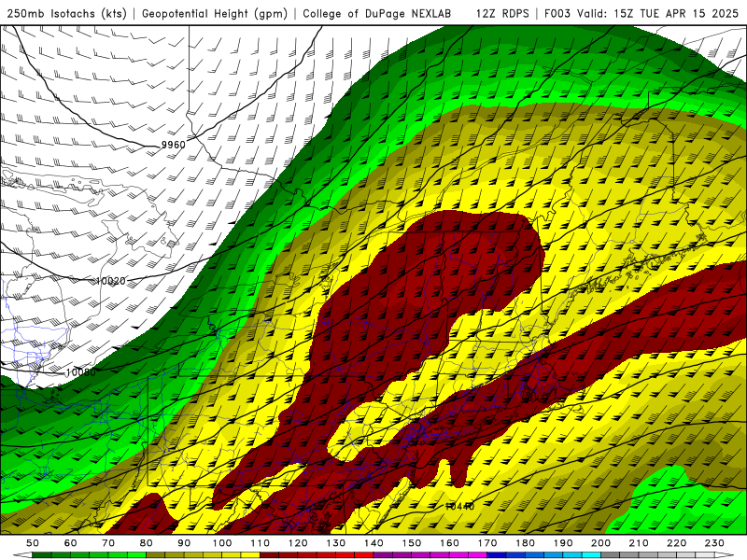Click the 160 value on the color scale
This screenshot has width=747, height=560.
(x=449, y=543)
